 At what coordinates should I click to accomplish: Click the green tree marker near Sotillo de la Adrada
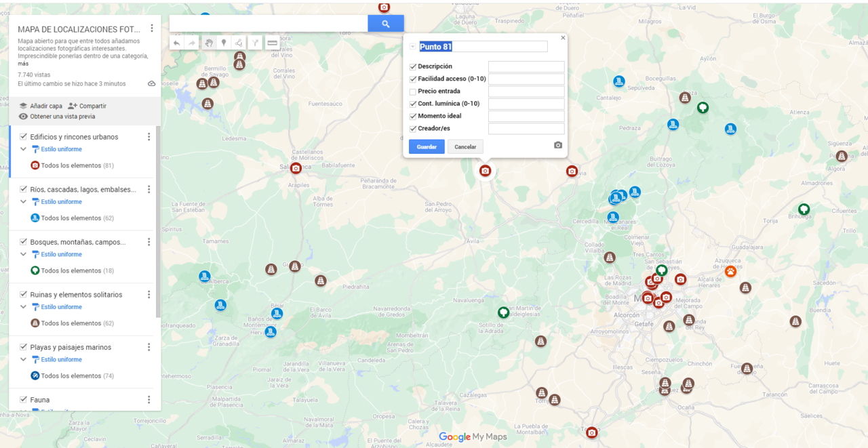click(503, 312)
